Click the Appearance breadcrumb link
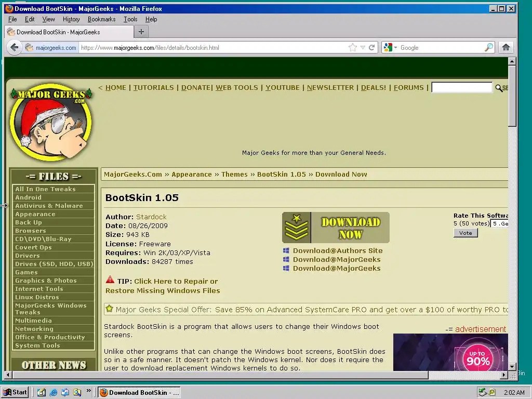 pos(191,175)
